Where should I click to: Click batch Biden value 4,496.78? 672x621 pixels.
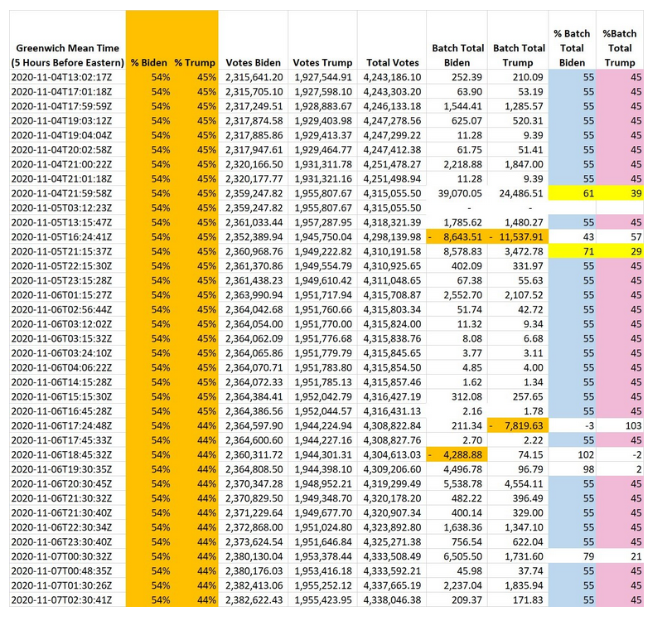coord(463,469)
